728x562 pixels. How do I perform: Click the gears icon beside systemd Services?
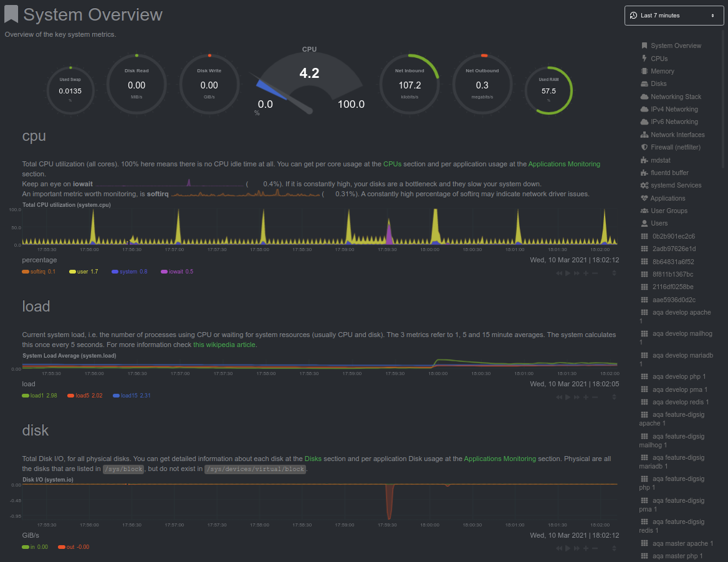click(644, 186)
